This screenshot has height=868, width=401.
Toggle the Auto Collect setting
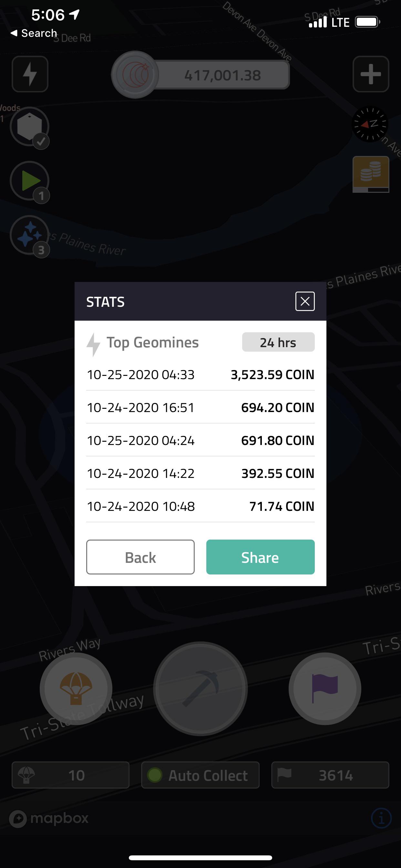200,775
